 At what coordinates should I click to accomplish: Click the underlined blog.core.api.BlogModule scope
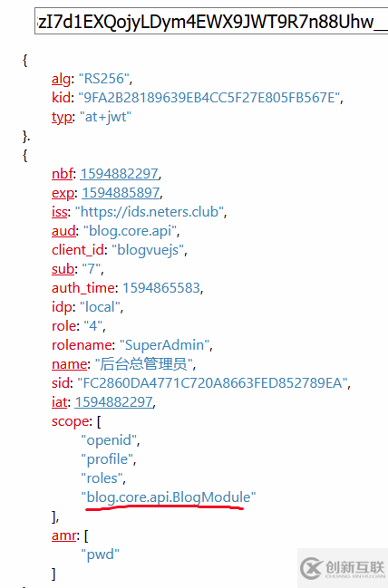169,497
